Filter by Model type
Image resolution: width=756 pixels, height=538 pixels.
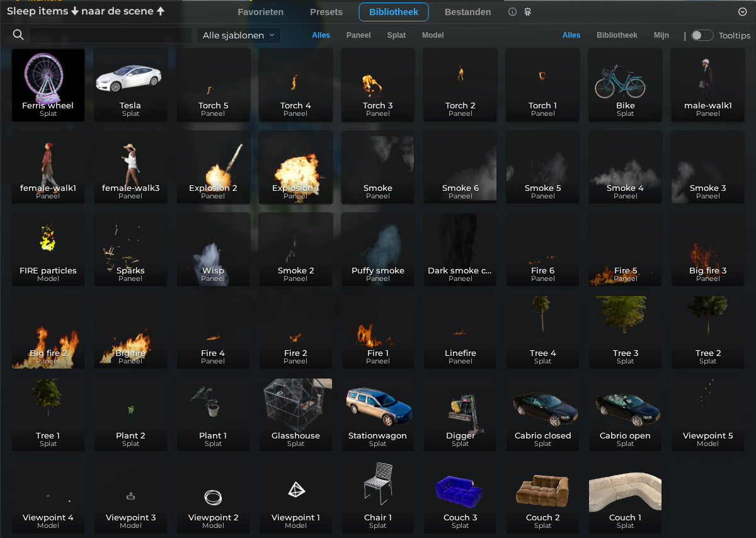point(433,35)
